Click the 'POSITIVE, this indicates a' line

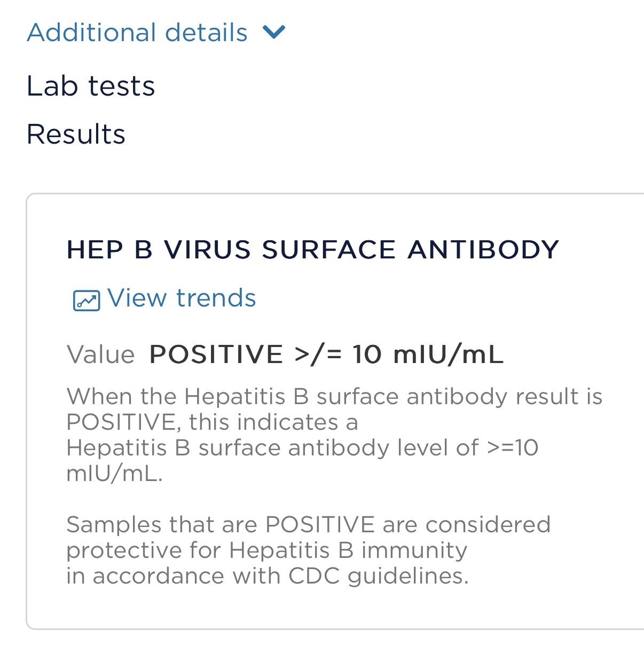[x=212, y=422]
